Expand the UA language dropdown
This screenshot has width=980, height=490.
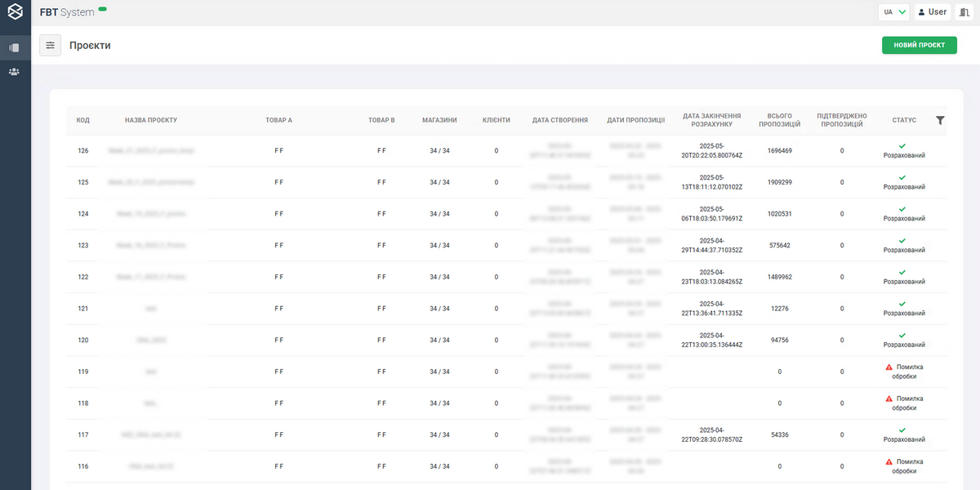895,12
